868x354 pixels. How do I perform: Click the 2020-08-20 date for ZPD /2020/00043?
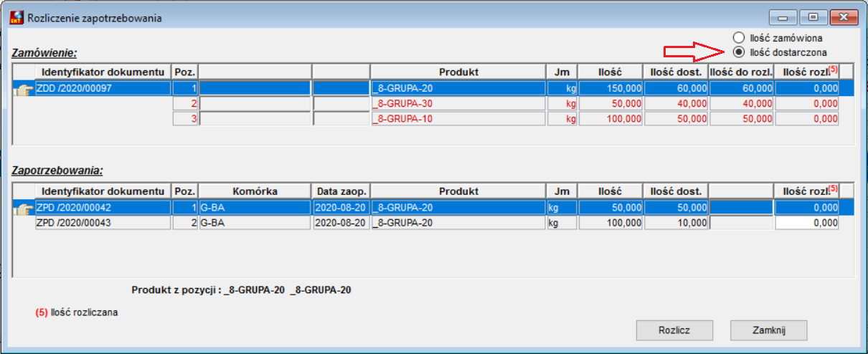point(341,223)
